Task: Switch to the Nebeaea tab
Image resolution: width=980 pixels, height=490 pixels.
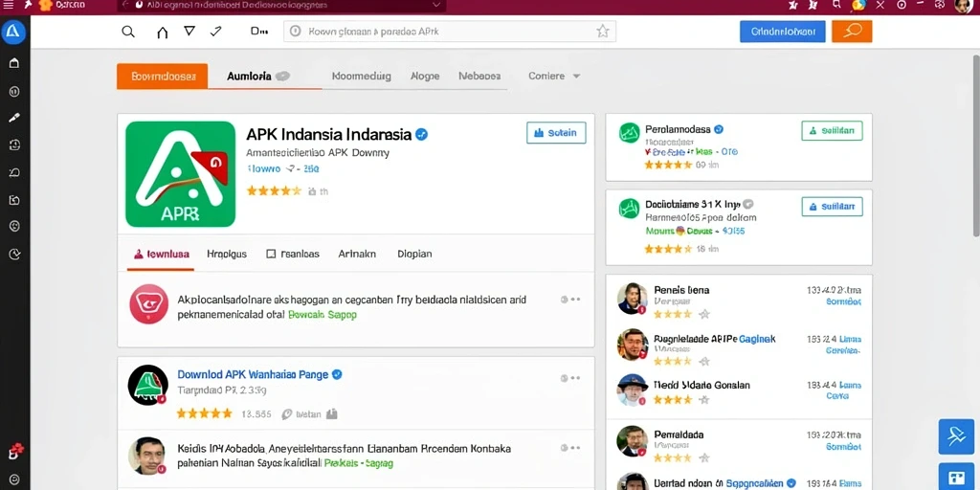Action: 479,77
